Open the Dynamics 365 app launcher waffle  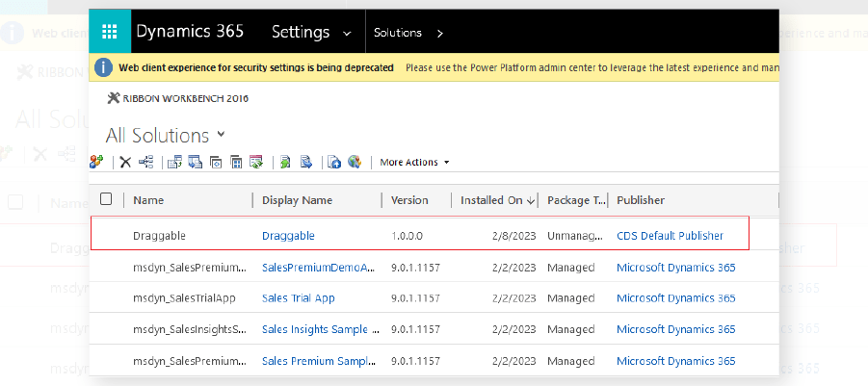pos(110,31)
